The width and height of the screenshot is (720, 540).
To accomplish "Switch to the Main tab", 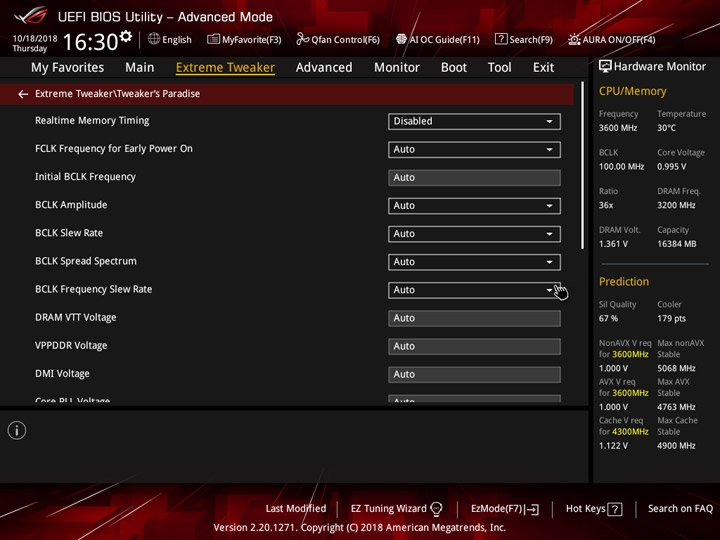I will coord(140,68).
